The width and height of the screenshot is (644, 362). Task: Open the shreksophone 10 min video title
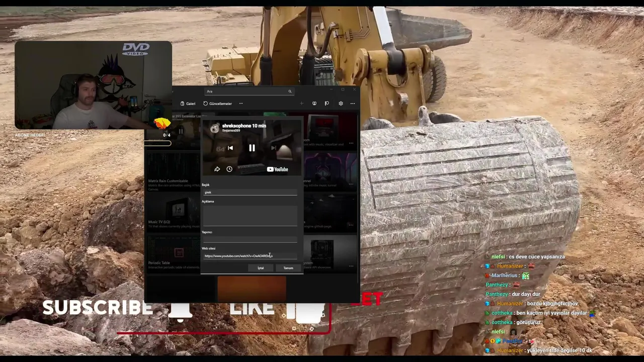(244, 126)
